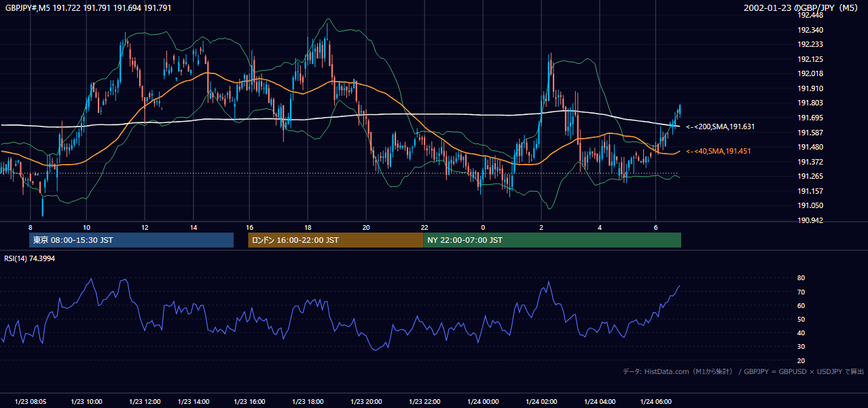
Task: Click the hour label 14 under the price chart
Action: [x=194, y=227]
